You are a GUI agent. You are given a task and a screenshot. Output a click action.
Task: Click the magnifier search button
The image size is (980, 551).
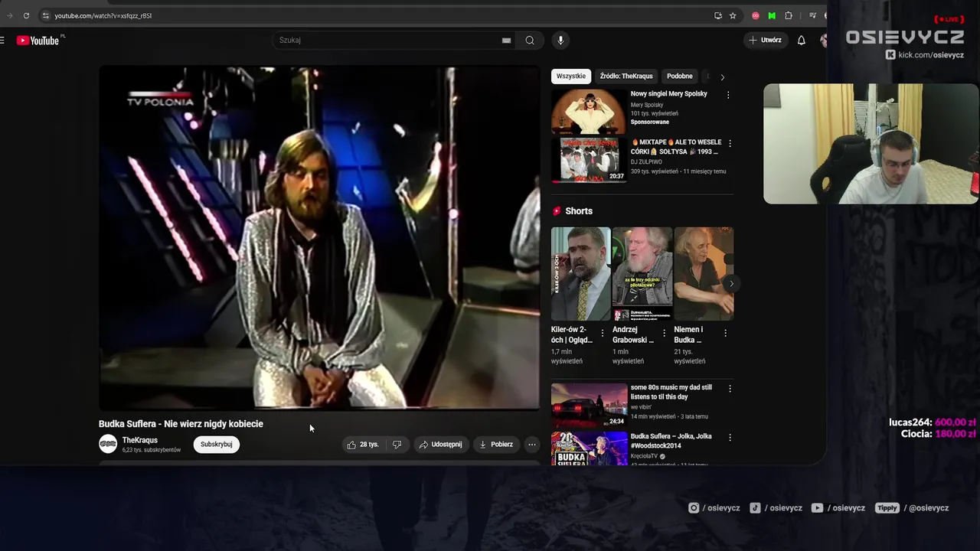(x=530, y=41)
